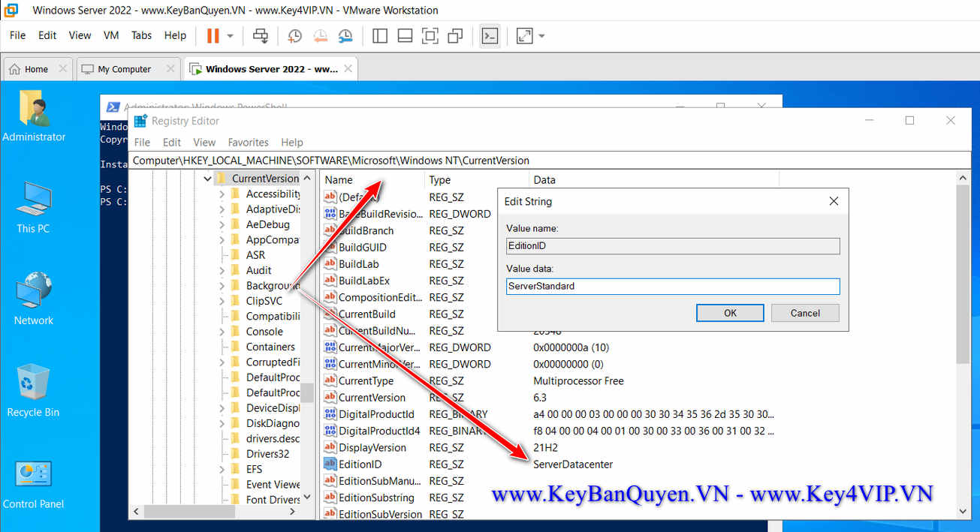Send Ctrl+Alt+Del to the virtual machine
The image size is (980, 532).
[261, 35]
